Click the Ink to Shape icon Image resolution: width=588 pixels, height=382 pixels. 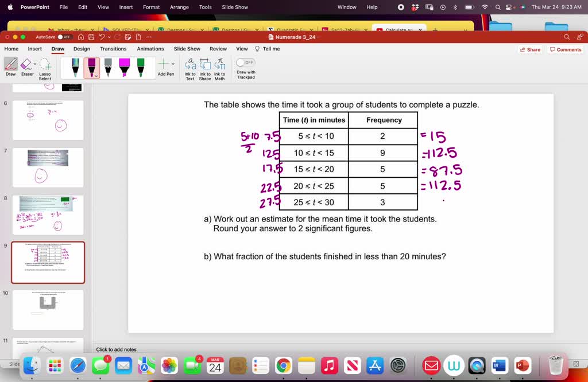205,68
